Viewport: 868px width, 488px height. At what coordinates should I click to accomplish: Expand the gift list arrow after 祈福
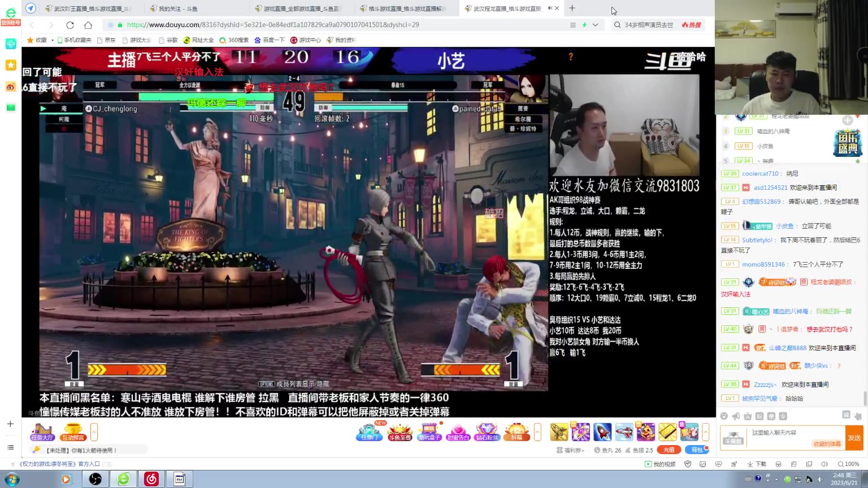[x=537, y=432]
